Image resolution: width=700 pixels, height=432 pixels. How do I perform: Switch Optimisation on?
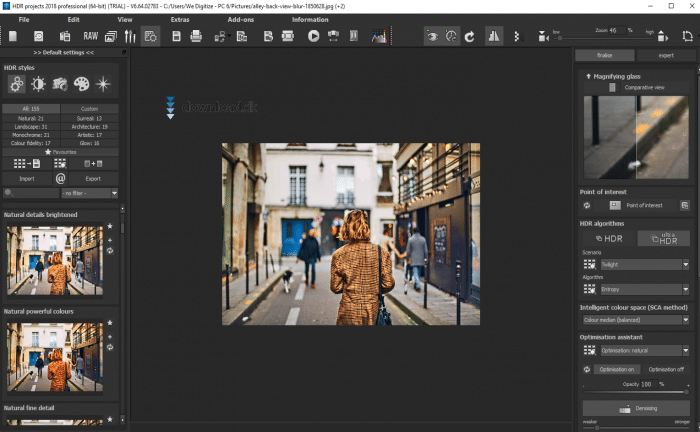[x=617, y=370]
